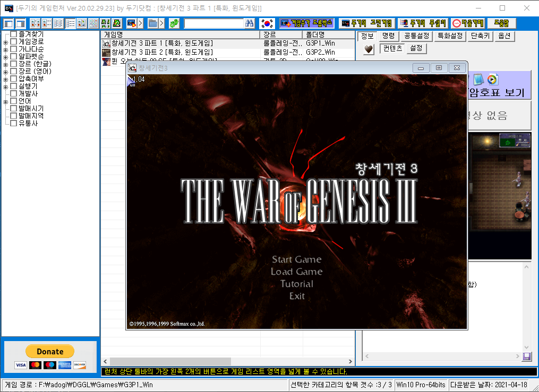The image size is (539, 392).
Task: Open the 단축키 tab
Action: pos(480,36)
